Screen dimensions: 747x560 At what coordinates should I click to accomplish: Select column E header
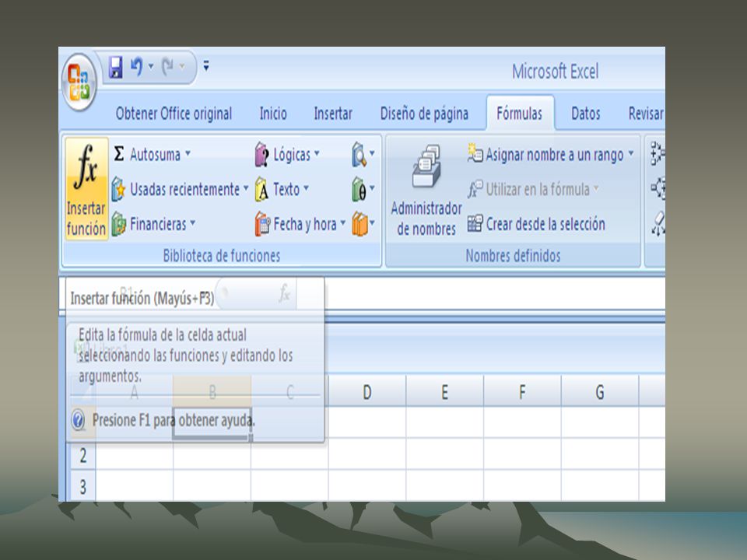coord(444,391)
